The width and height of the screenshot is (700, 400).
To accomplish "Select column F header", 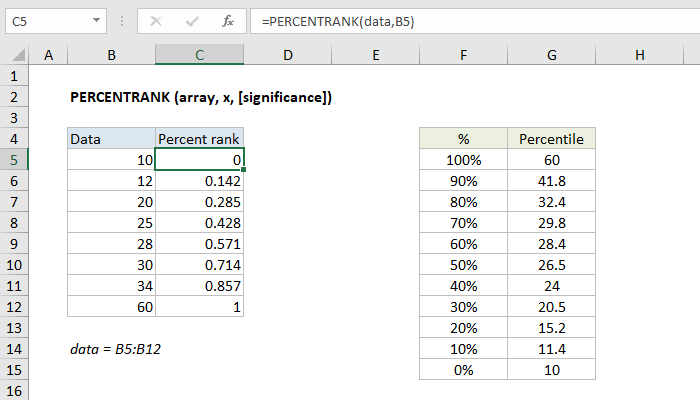I will coord(463,55).
